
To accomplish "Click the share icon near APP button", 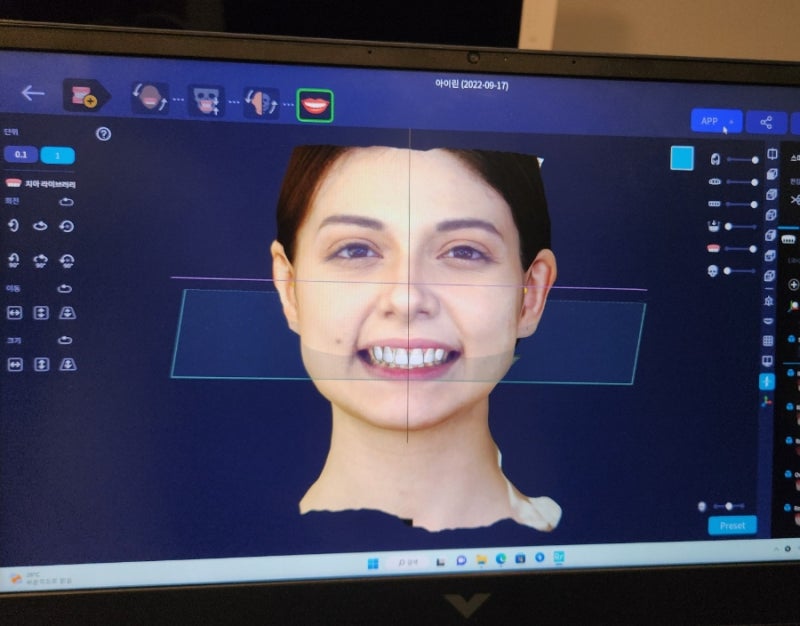I will coord(767,123).
